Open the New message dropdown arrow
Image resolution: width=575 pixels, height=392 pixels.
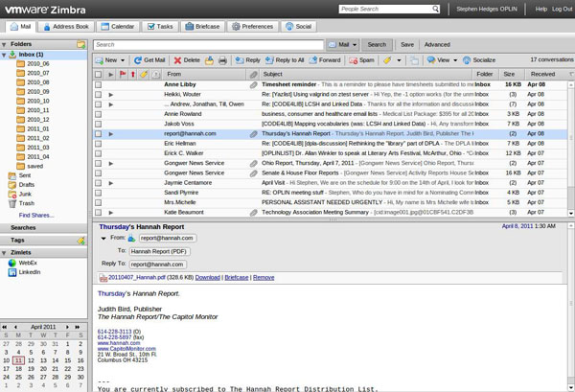click(x=124, y=59)
